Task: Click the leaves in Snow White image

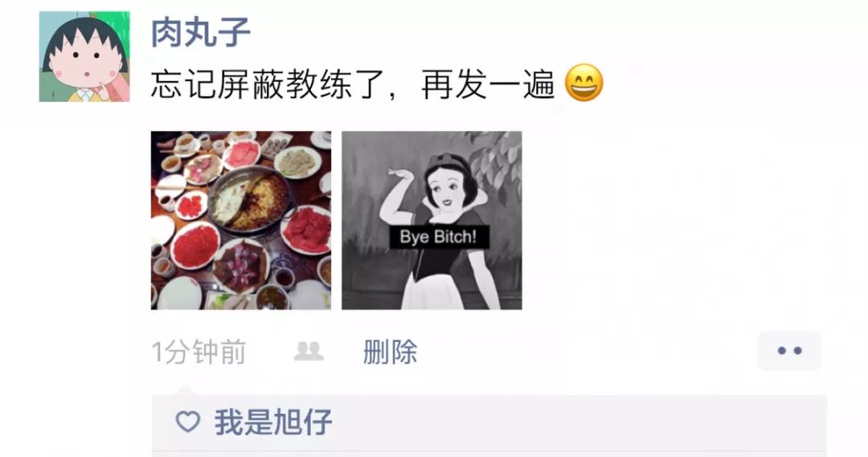Action: click(x=497, y=161)
